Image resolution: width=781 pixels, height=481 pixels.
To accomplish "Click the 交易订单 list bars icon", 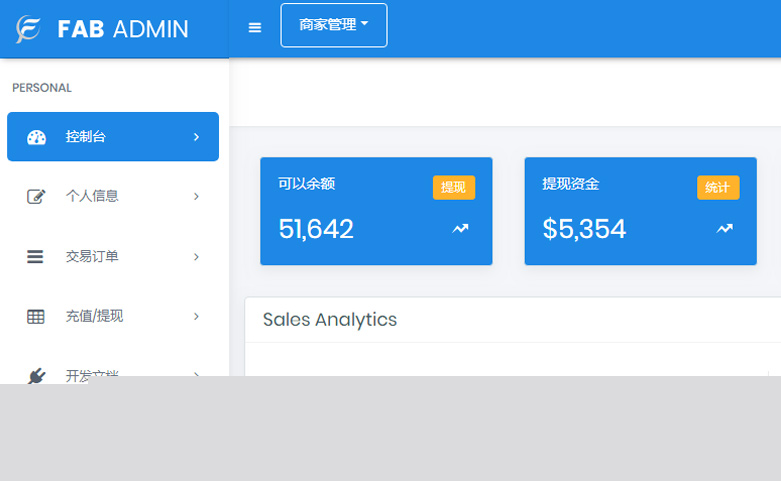I will tap(35, 257).
